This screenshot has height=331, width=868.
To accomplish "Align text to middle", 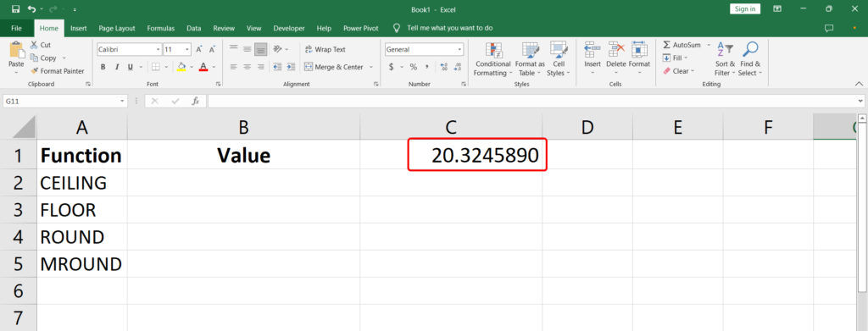I will 247,49.
